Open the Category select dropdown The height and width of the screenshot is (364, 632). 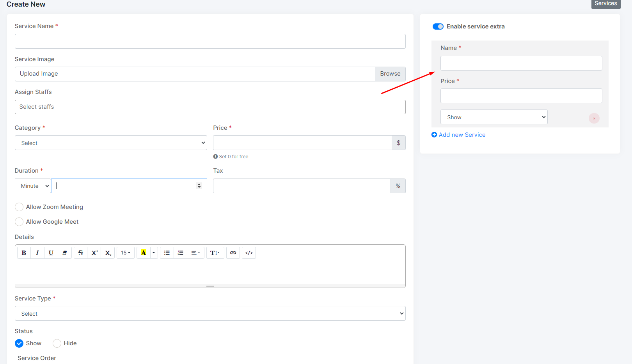tap(111, 143)
